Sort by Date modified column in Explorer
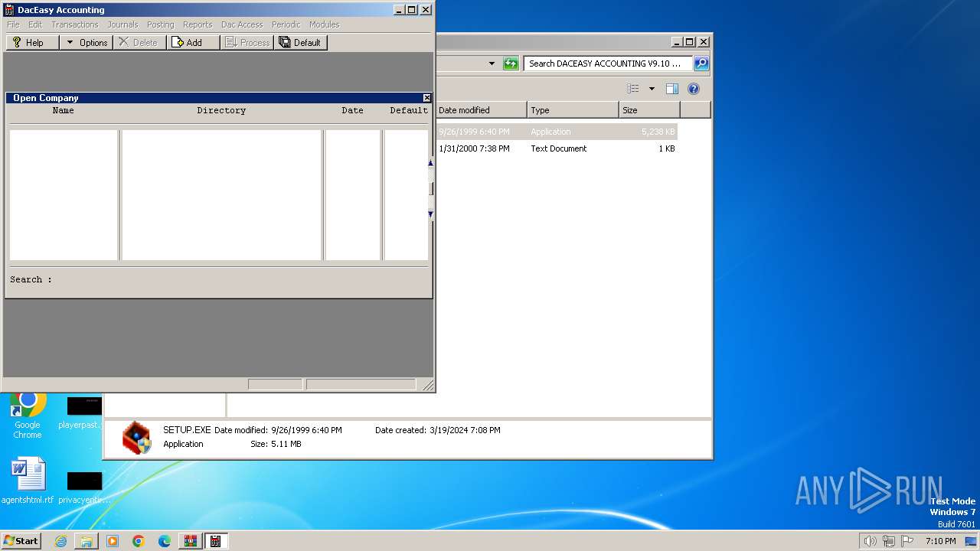Screen dimensions: 980x551 481,110
